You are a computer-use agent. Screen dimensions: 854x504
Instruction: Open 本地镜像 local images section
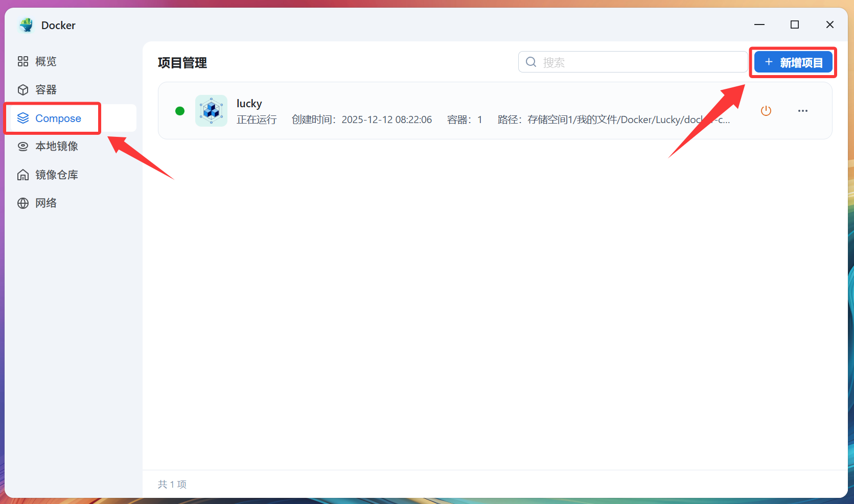[56, 147]
